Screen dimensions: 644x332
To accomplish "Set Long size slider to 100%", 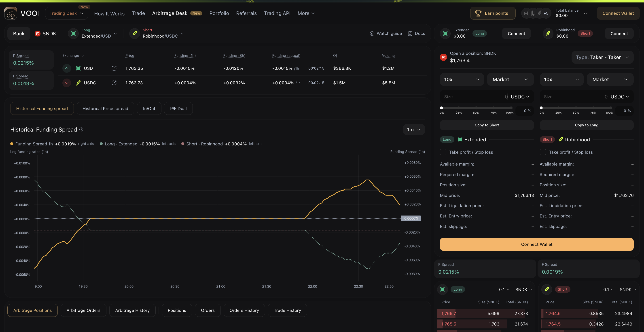I will pos(511,108).
